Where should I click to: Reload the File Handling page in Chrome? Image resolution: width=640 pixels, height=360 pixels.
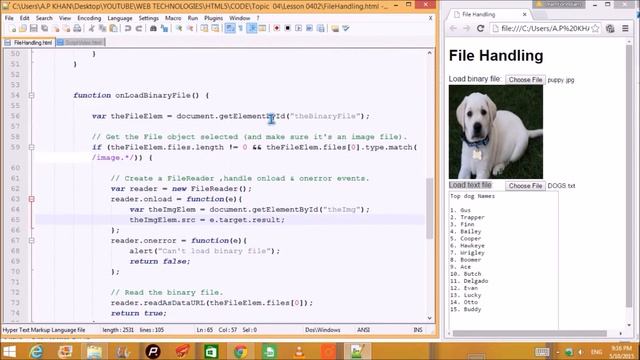480,28
